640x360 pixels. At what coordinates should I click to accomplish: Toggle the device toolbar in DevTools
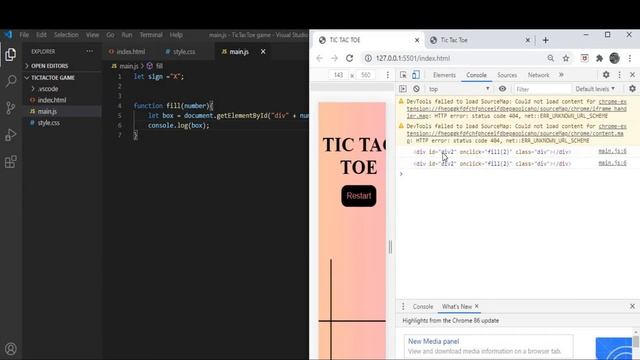(x=416, y=75)
